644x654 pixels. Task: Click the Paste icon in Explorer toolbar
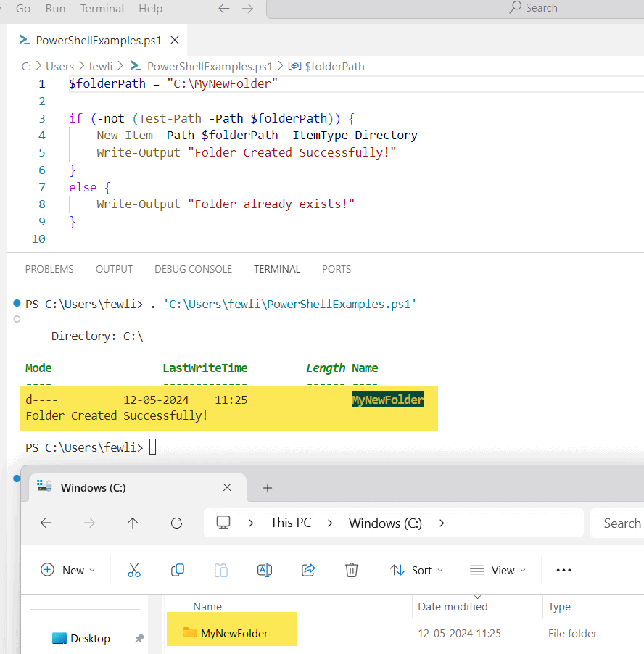(221, 570)
